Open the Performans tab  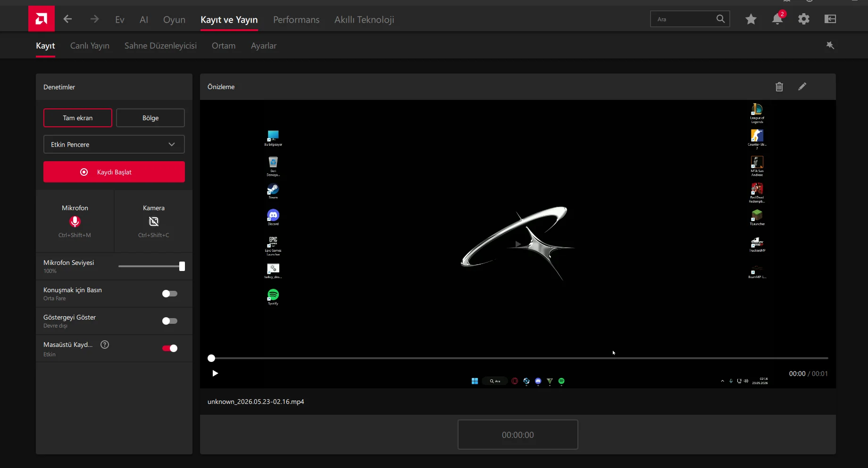[296, 19]
